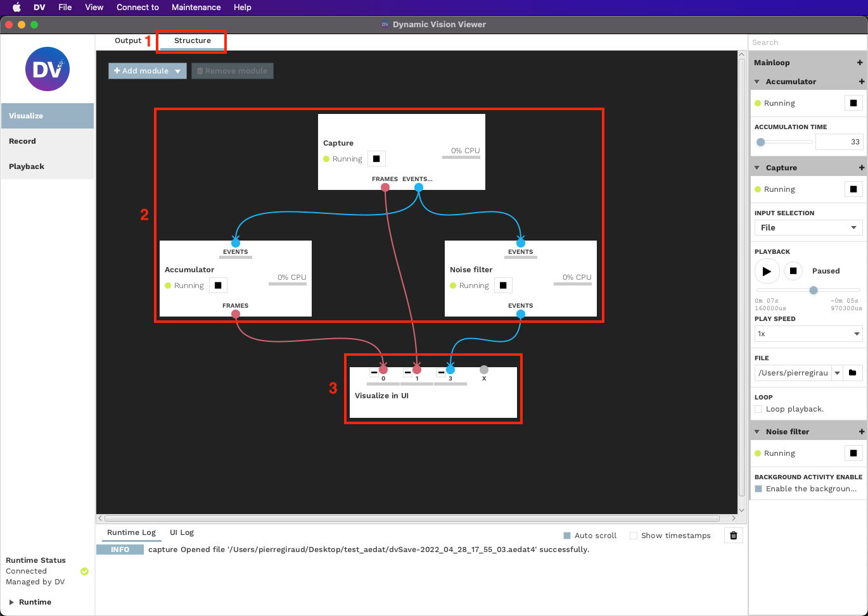The width and height of the screenshot is (868, 616).
Task: Collapse Noise filter section in config panel
Action: coord(757,432)
